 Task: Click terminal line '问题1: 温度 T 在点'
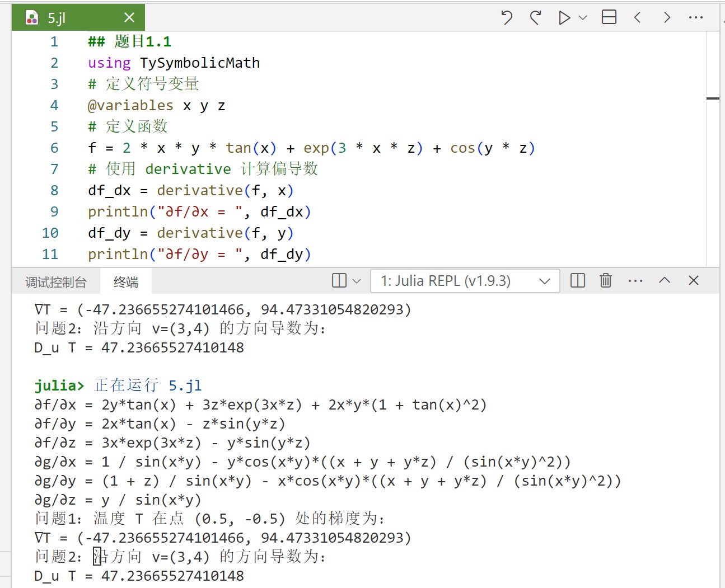tap(210, 519)
